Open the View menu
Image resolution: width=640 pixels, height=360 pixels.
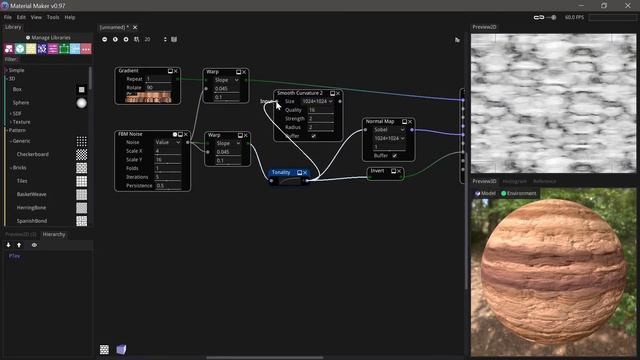(x=36, y=17)
